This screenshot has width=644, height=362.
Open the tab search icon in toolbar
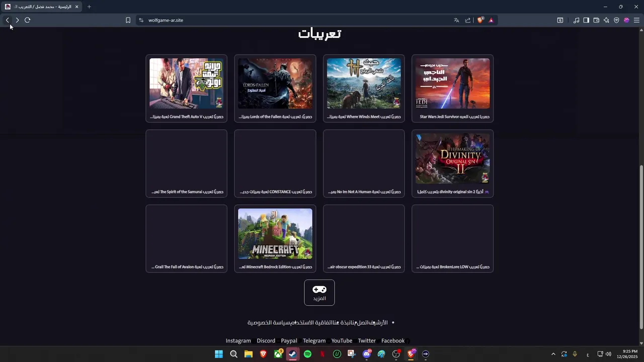560,20
